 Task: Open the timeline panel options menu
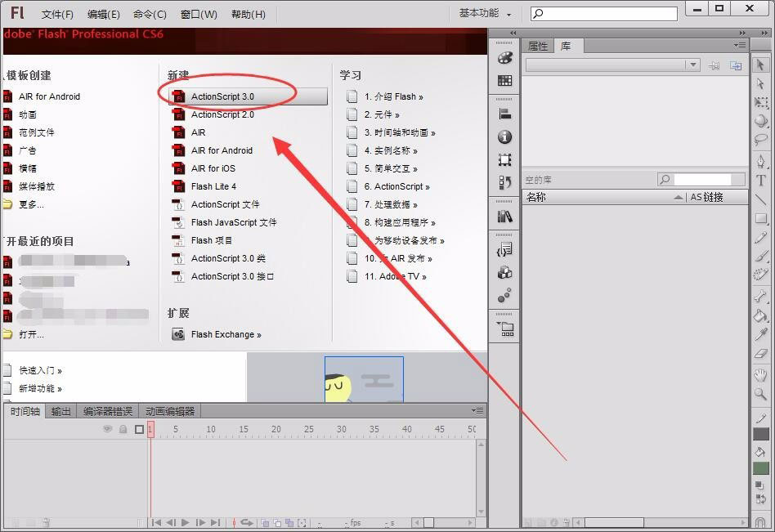click(x=477, y=410)
